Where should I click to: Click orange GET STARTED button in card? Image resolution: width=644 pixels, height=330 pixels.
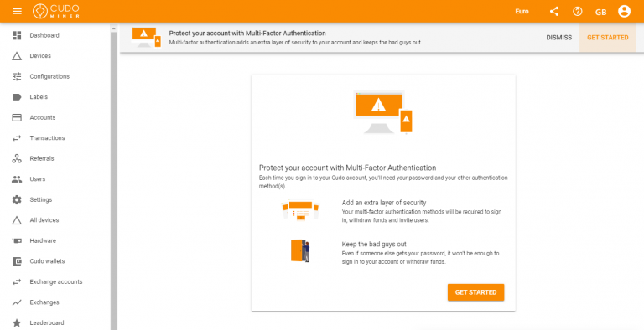click(x=475, y=292)
